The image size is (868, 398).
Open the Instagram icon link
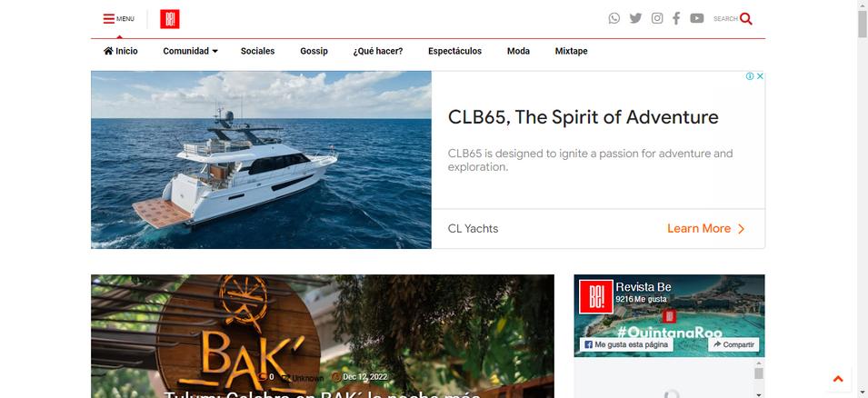(x=657, y=18)
